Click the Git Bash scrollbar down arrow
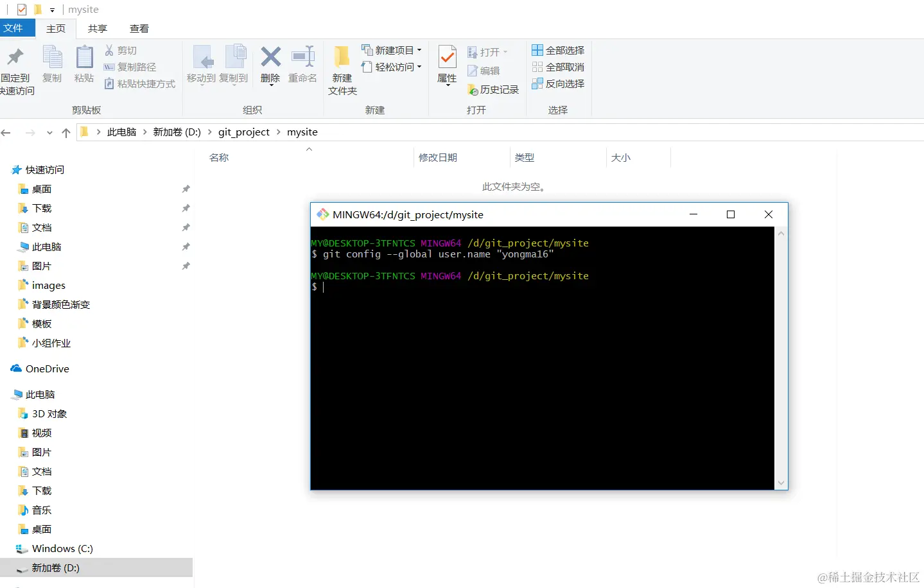This screenshot has width=924, height=588. [x=781, y=483]
